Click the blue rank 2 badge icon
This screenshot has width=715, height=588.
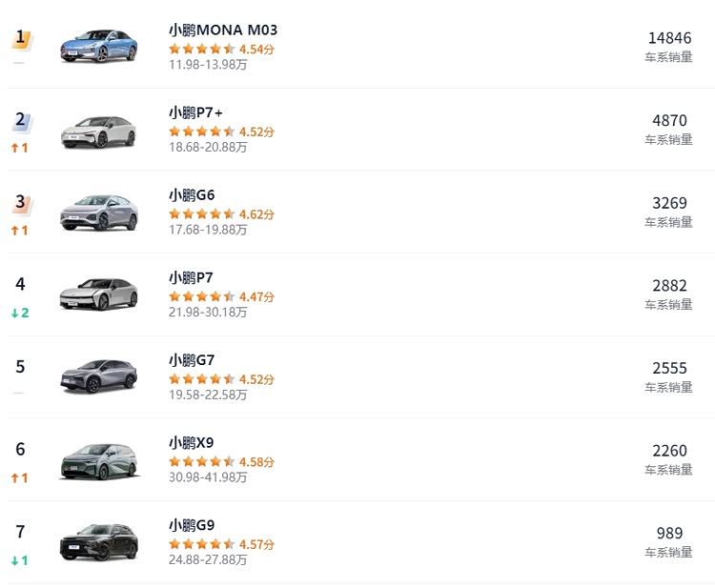(21, 121)
